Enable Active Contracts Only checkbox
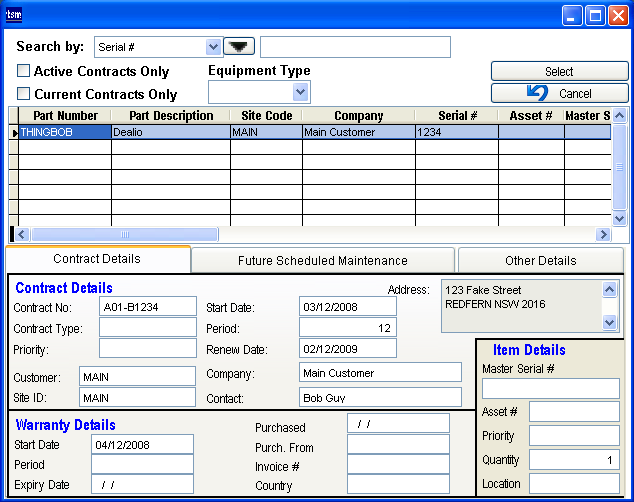 (24, 71)
